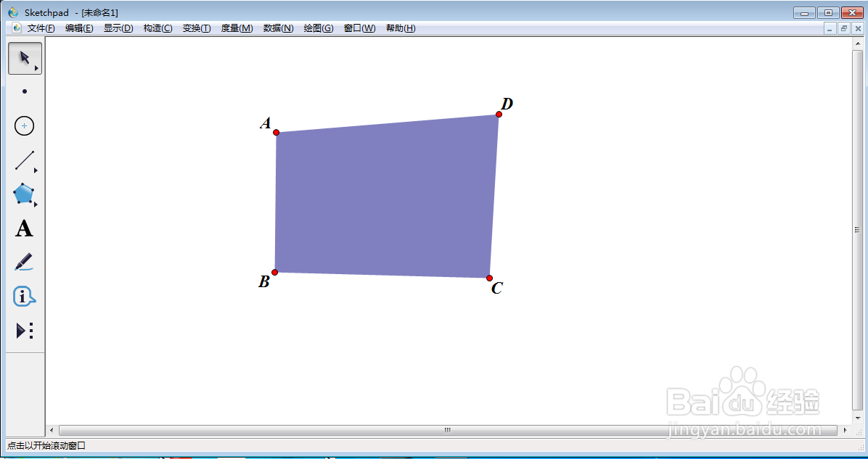Click the scroll down arrow
The image size is (868, 459).
coord(858,418)
